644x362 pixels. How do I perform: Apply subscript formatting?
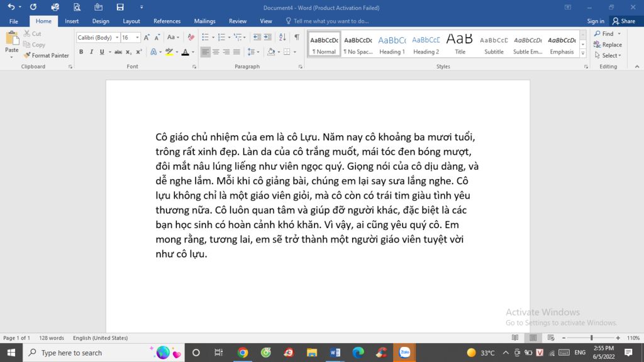[128, 52]
